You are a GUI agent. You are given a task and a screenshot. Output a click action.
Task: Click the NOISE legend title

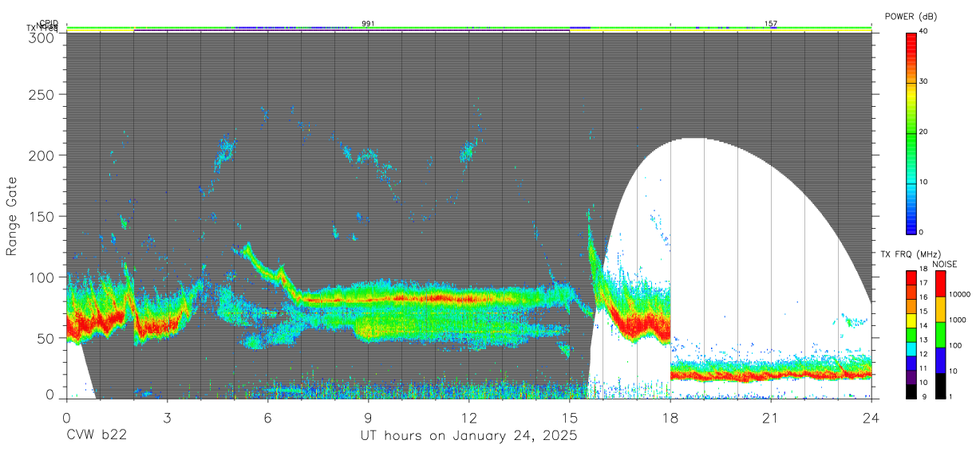click(946, 264)
